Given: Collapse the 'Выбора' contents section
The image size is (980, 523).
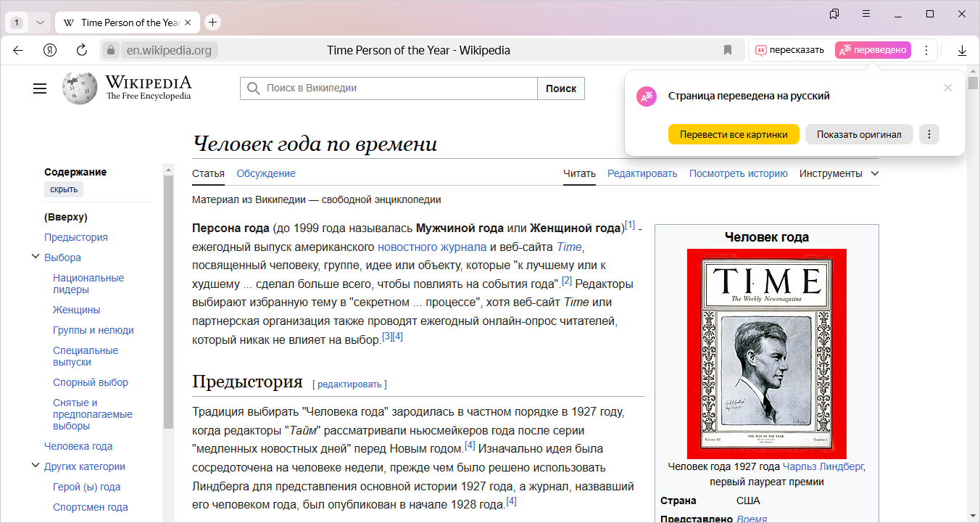Looking at the screenshot, I should [36, 257].
